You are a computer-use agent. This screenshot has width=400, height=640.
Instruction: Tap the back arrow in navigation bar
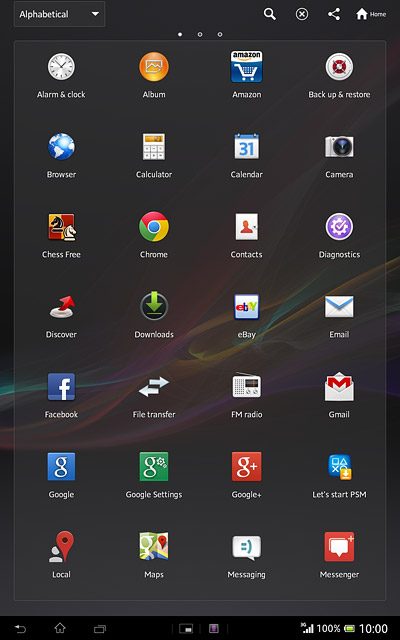pyautogui.click(x=20, y=629)
